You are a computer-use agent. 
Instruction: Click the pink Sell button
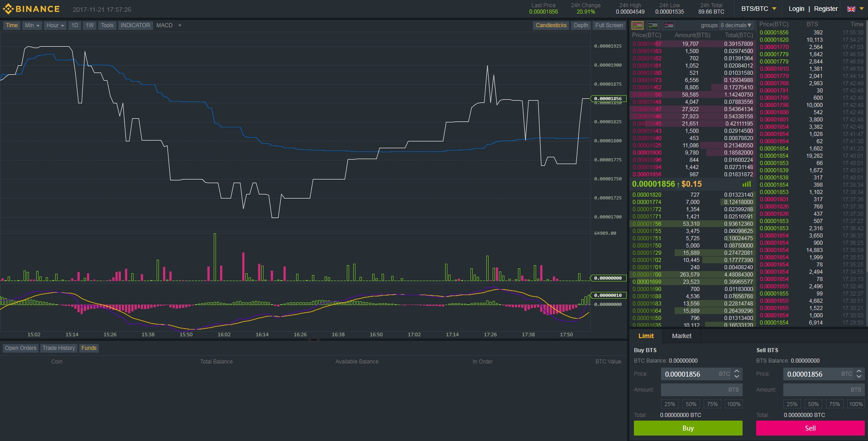810,428
